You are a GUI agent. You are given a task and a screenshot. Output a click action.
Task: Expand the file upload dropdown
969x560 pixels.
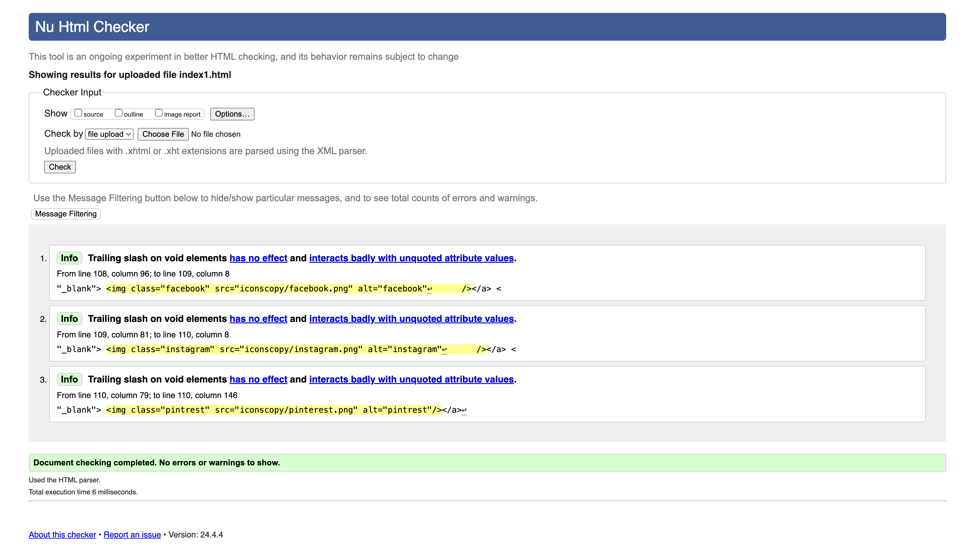pyautogui.click(x=109, y=134)
